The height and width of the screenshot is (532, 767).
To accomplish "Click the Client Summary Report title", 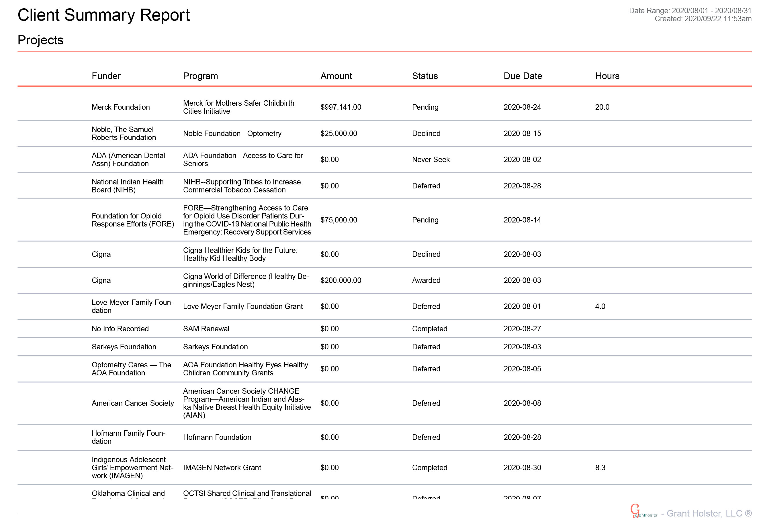I will 103,15.
